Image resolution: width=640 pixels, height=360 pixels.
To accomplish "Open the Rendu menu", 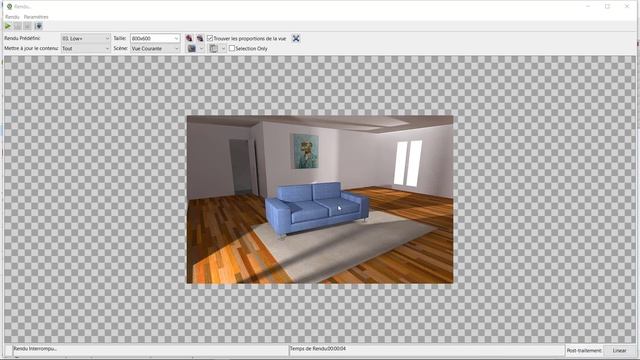I will [12, 17].
